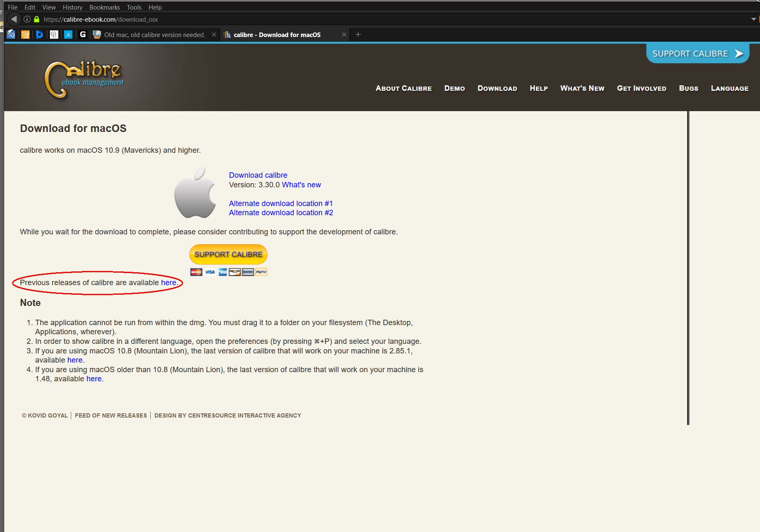Open the pinned tab with the black G icon

point(83,35)
